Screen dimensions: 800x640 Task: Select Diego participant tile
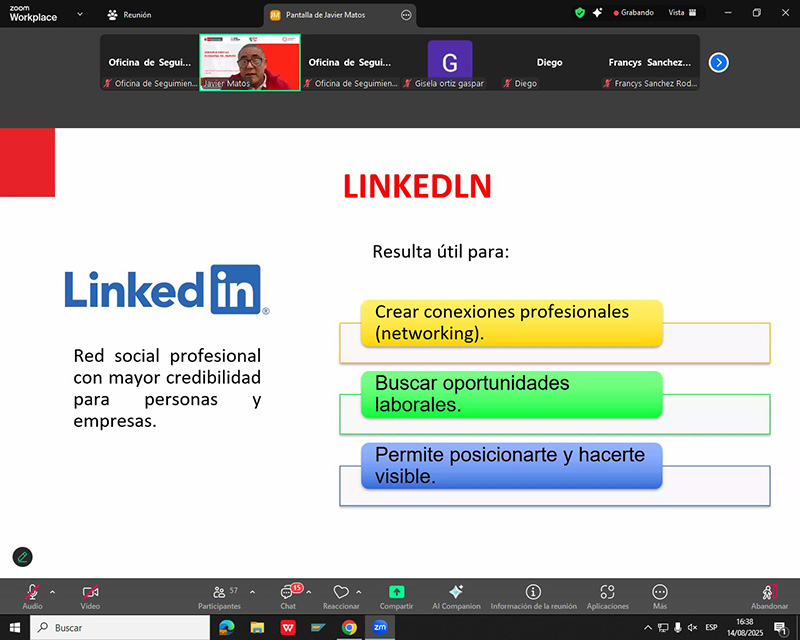[x=549, y=62]
